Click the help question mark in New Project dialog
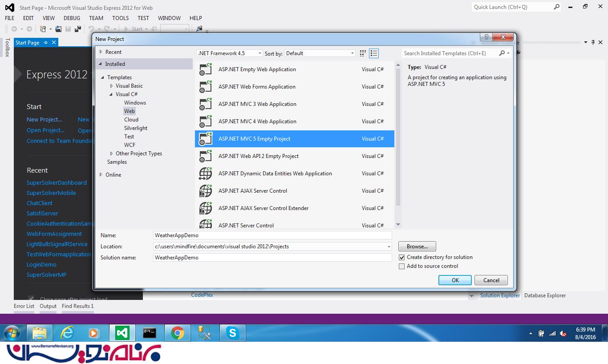608x364 pixels. pyautogui.click(x=486, y=37)
